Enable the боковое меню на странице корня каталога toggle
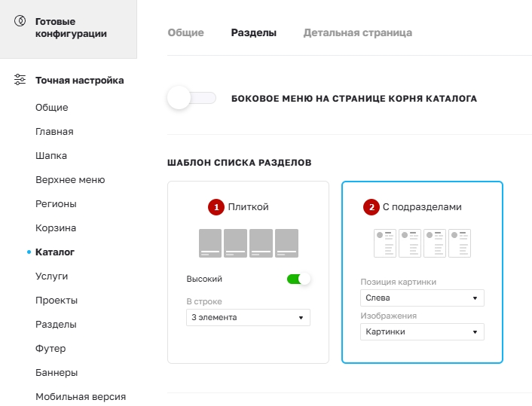The image size is (532, 406). (x=191, y=98)
